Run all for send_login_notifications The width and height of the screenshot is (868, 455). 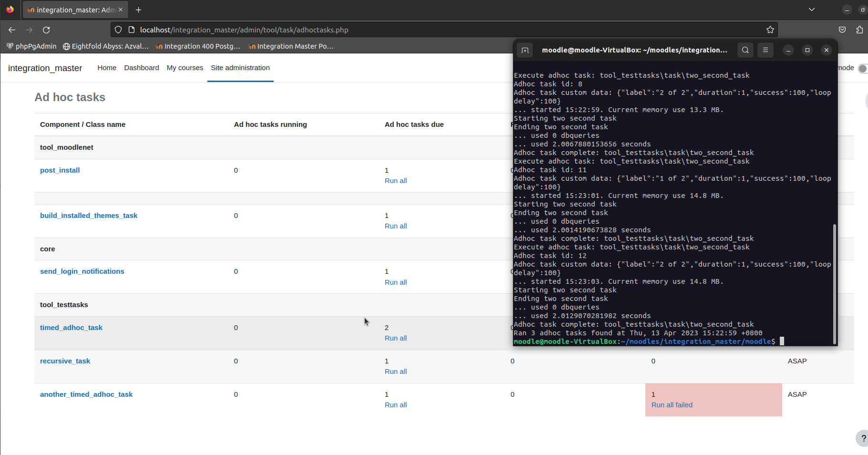(x=396, y=282)
